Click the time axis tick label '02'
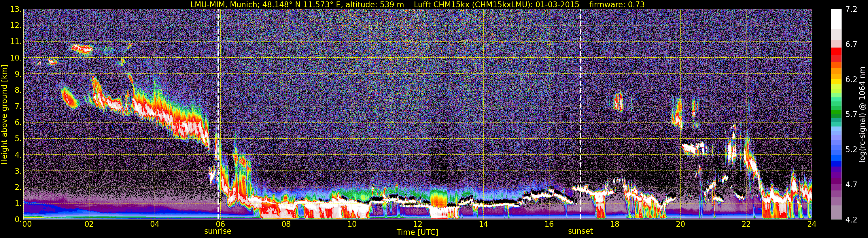The image size is (868, 238). click(89, 224)
